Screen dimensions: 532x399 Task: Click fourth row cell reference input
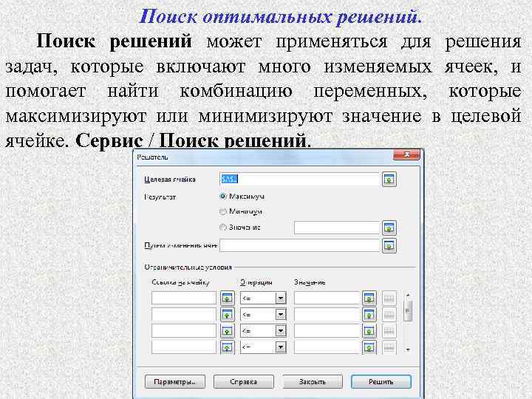pyautogui.click(x=184, y=347)
